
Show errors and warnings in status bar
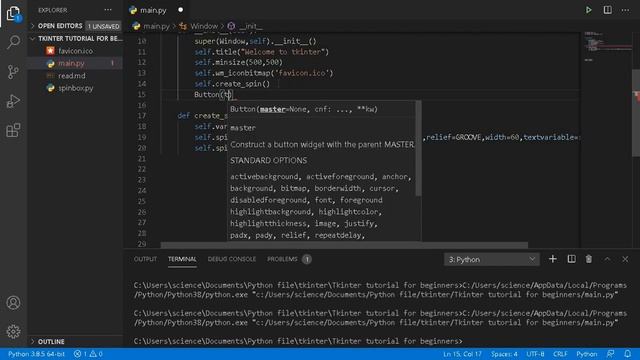tap(88, 354)
